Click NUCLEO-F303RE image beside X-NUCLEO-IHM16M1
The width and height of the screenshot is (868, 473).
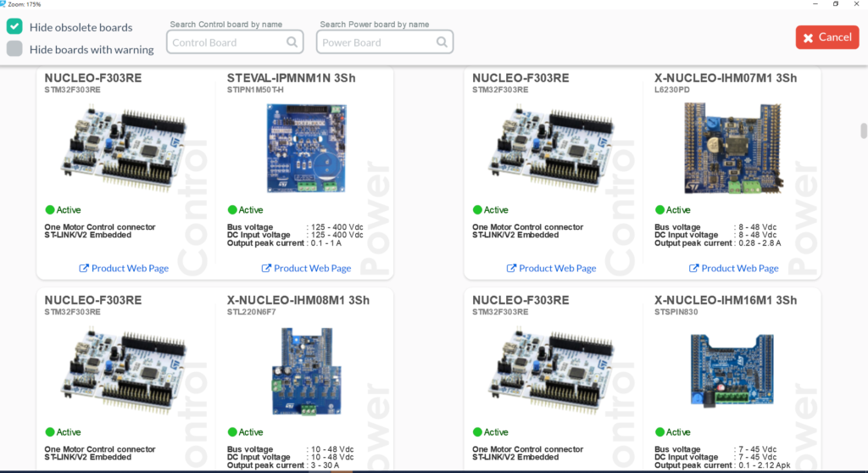[551, 370]
